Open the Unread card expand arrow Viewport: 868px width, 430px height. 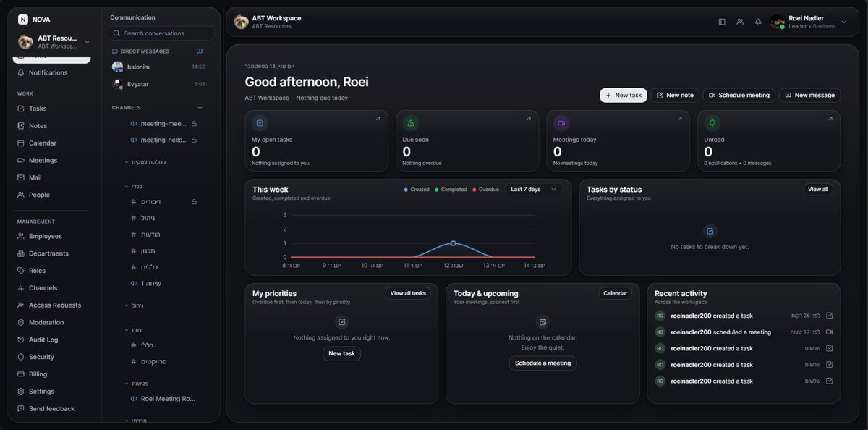tap(830, 119)
